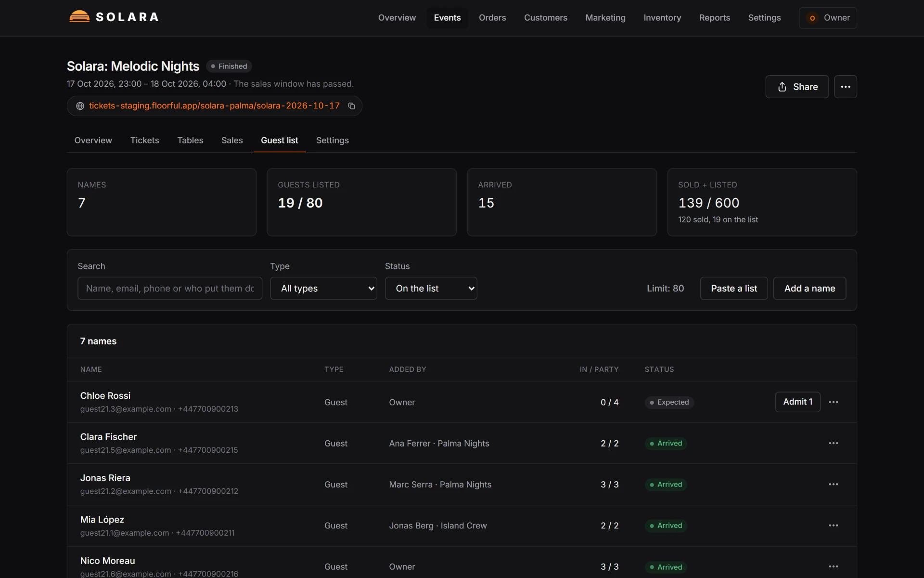Click Paste a list button

click(x=733, y=288)
